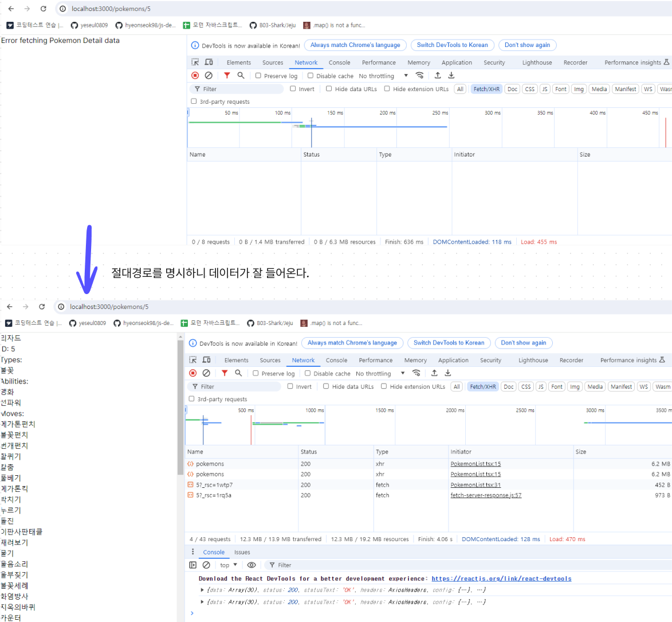Open No throttling dropdown in bottom DevTools
This screenshot has width=672, height=622.
(380, 374)
